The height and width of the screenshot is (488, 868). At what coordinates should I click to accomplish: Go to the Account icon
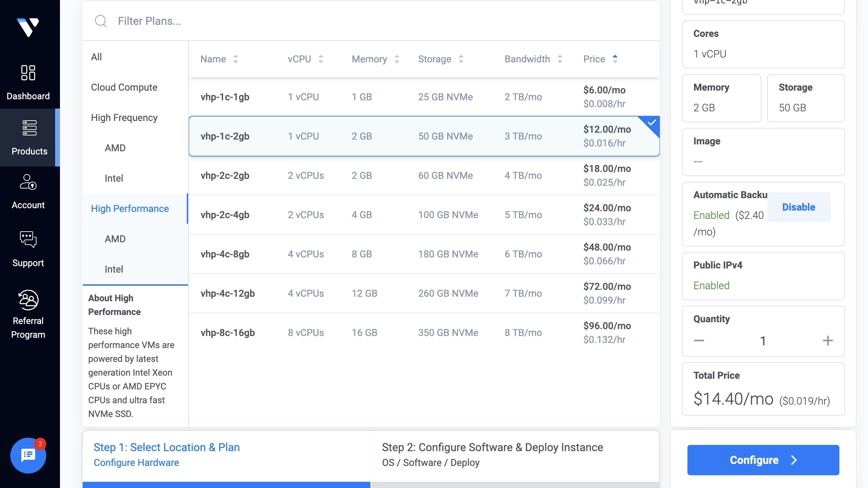click(x=28, y=182)
